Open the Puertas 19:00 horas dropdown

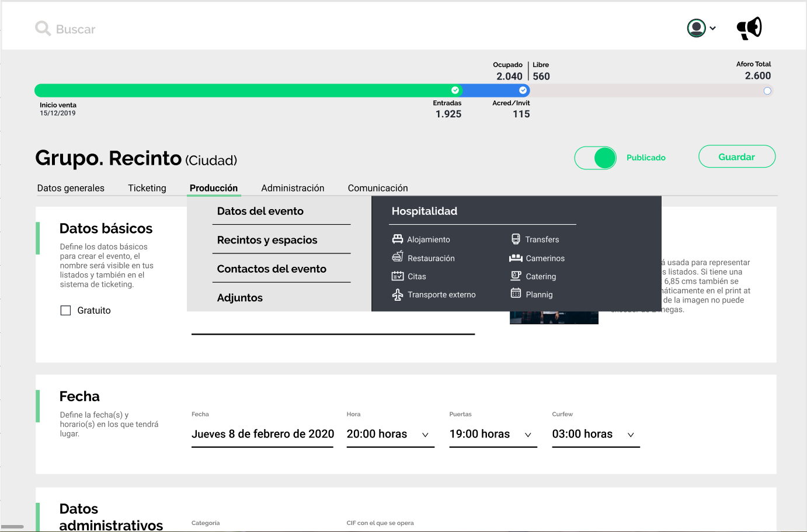click(528, 435)
